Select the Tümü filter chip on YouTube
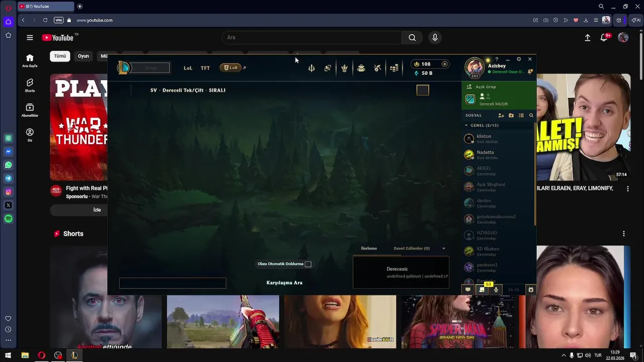This screenshot has height=362, width=644. [60, 56]
